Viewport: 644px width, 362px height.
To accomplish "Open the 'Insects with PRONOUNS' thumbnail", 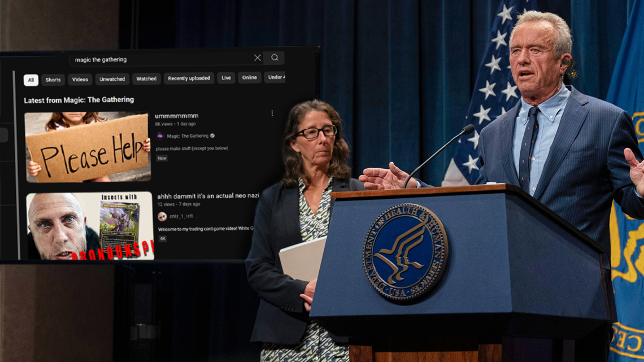I will click(90, 226).
